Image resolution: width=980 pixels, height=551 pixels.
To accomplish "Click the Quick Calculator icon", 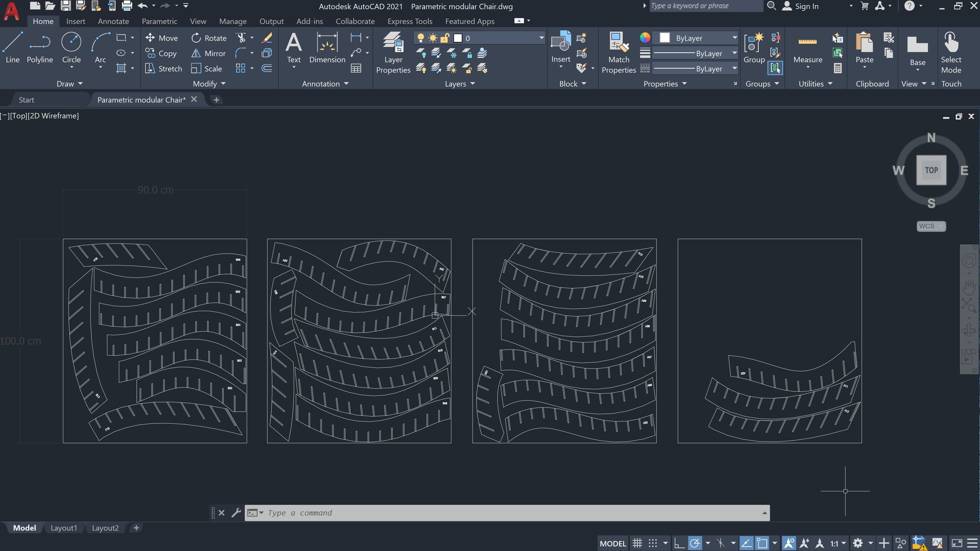I will pos(837,68).
